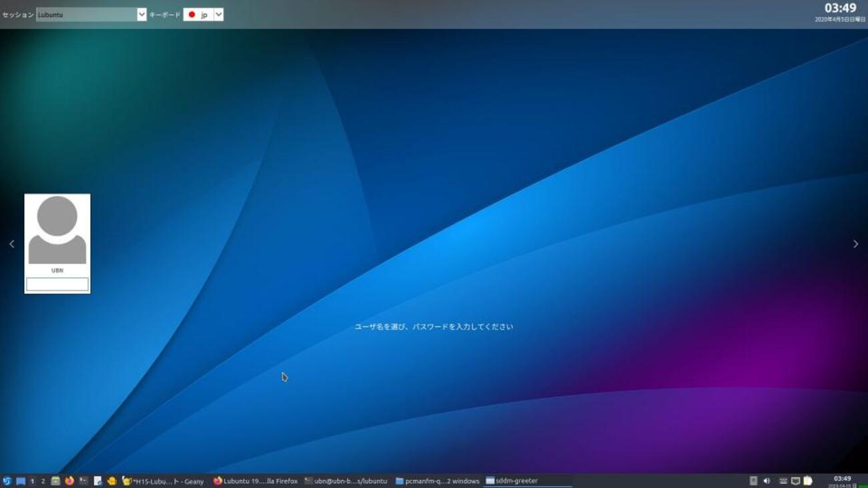Launch the file manager quick-launch icon
The width and height of the screenshot is (868, 488).
coord(55,481)
